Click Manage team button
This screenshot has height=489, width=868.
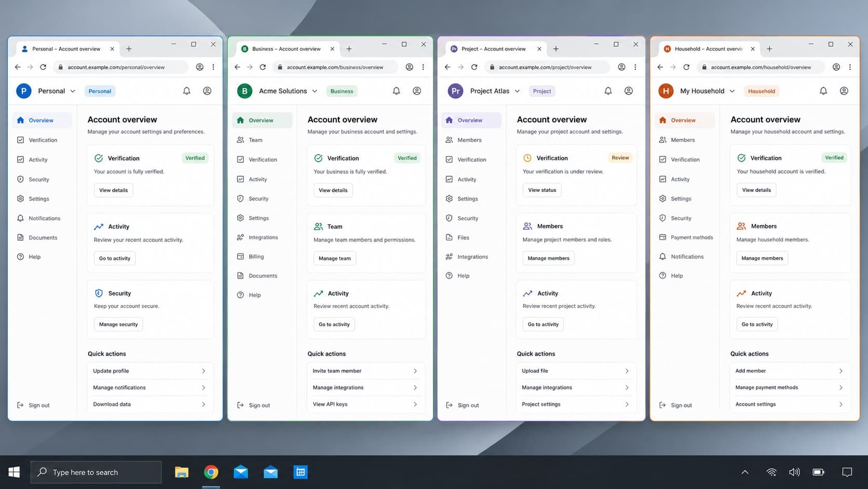[x=334, y=258]
